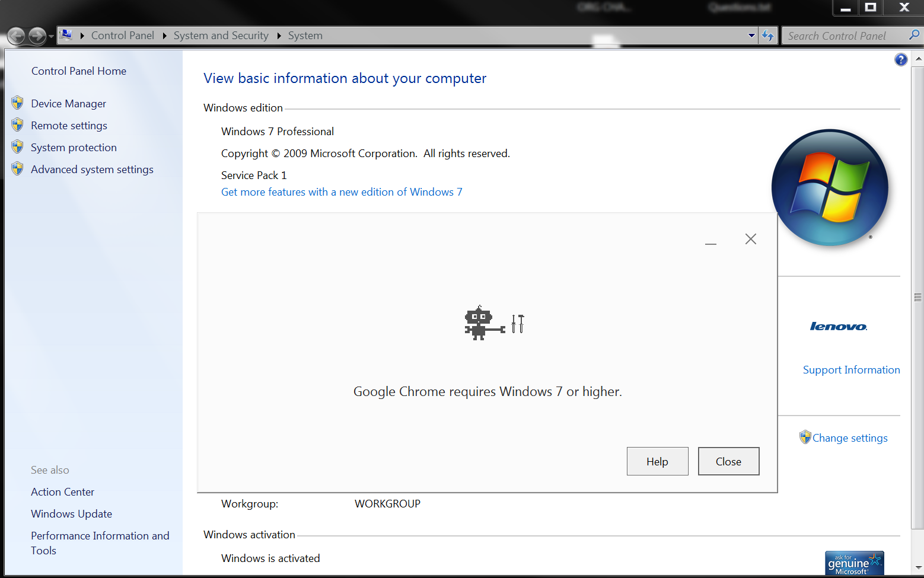Click the vertical scrollbar up arrow
Image resolution: width=924 pixels, height=578 pixels.
point(918,59)
